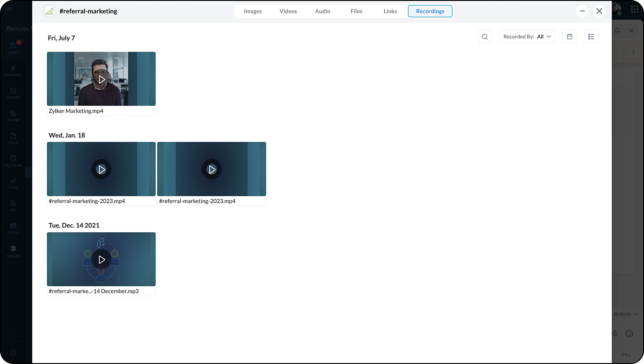Screen dimensions: 644x364
Task: Open the settings gear icon
Action: (13, 352)
